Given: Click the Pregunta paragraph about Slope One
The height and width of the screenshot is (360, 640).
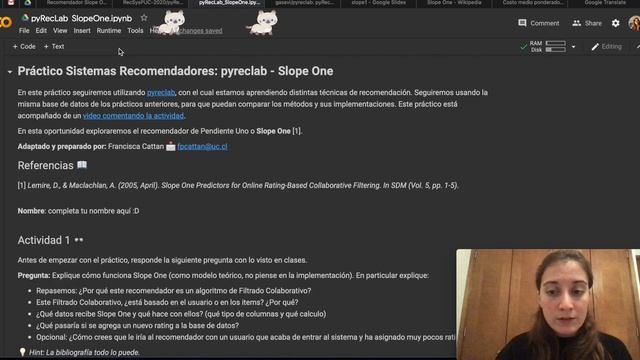Looking at the screenshot, I should pyautogui.click(x=223, y=276).
